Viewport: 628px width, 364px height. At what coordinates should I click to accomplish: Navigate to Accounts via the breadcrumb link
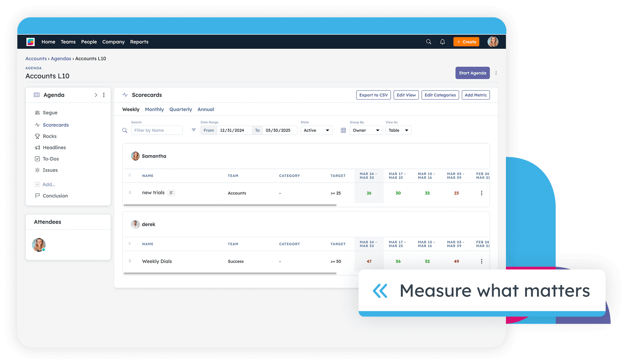(36, 58)
